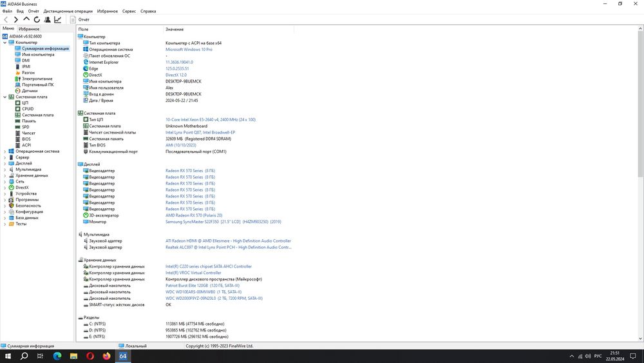Open the 10-Core Intel Xeon E5-2640 v4 link
644x363 pixels.
pyautogui.click(x=211, y=120)
